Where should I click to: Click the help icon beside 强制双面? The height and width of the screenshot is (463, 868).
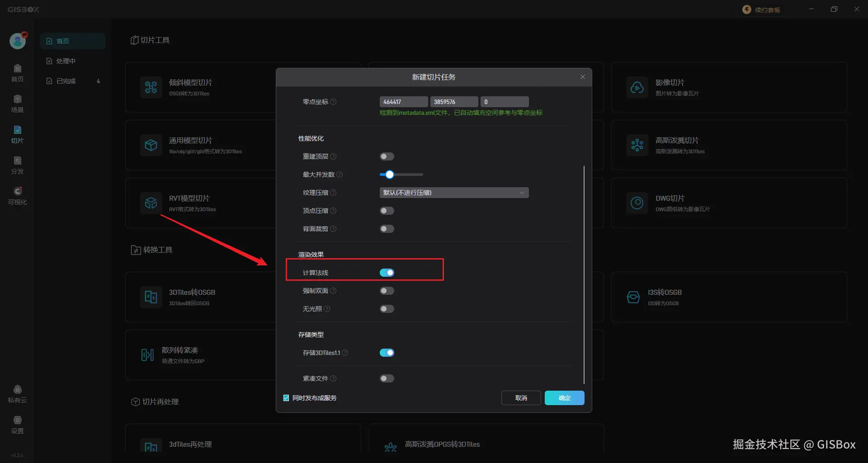click(x=333, y=291)
